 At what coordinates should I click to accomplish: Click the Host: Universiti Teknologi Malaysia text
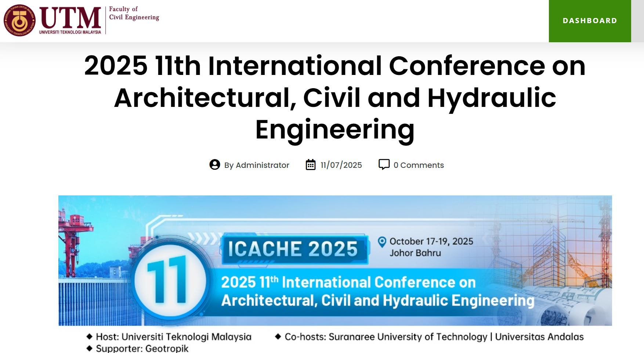coord(174,337)
